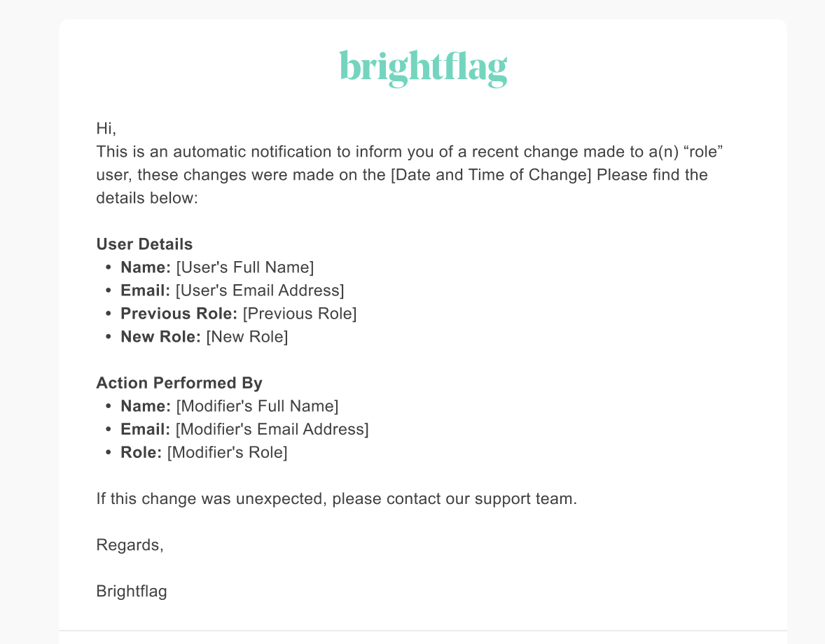Click the bold 'Role:' label under Action Performed By
This screenshot has height=644, width=825.
click(141, 452)
